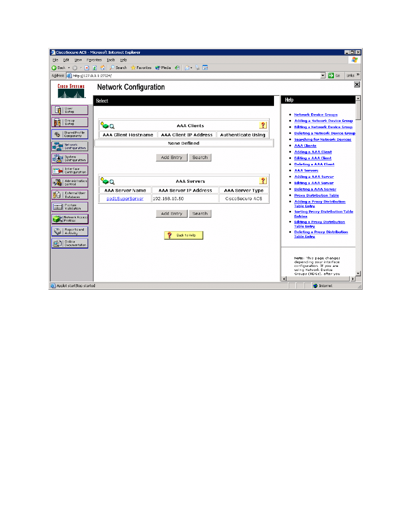
Task: Open Network Access Profiles
Action: click(x=69, y=219)
